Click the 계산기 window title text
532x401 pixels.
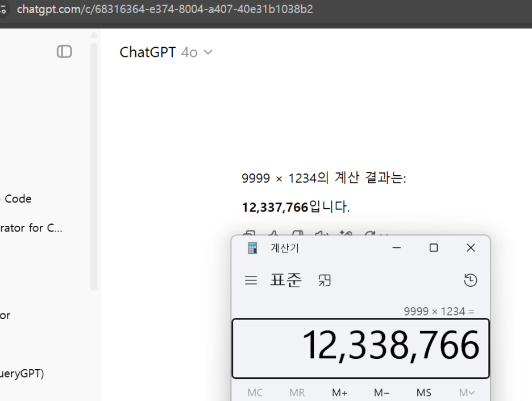284,248
